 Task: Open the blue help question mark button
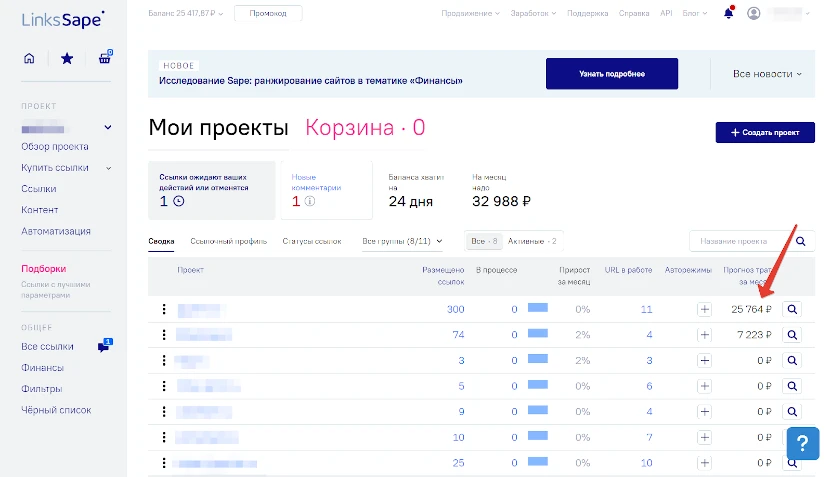pos(802,444)
